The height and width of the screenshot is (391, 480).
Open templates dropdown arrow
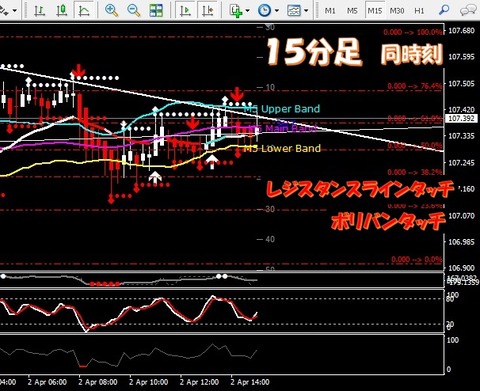click(306, 11)
